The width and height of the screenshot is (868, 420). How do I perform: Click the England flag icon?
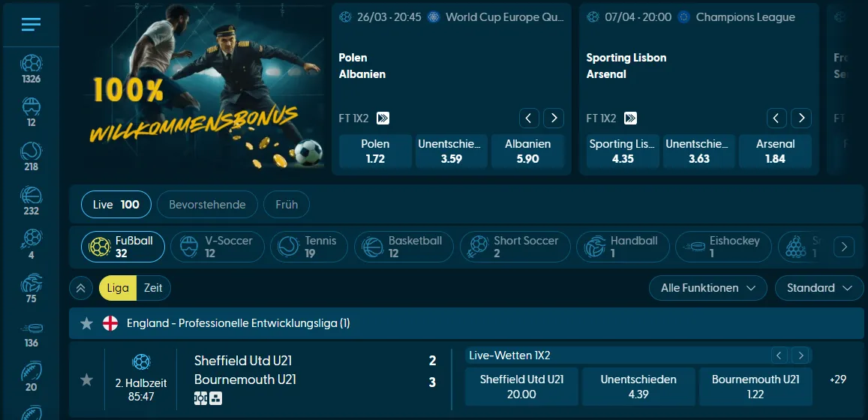click(110, 323)
